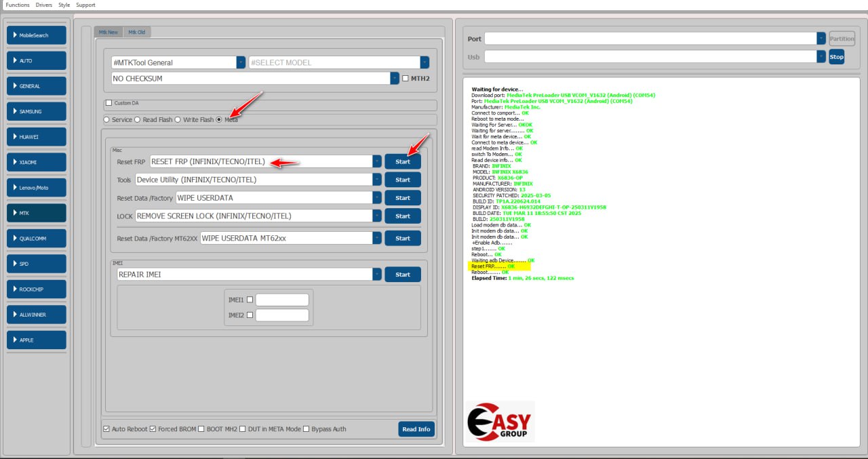
Task: Expand the NO CHECKSUM dropdown
Action: coord(395,79)
